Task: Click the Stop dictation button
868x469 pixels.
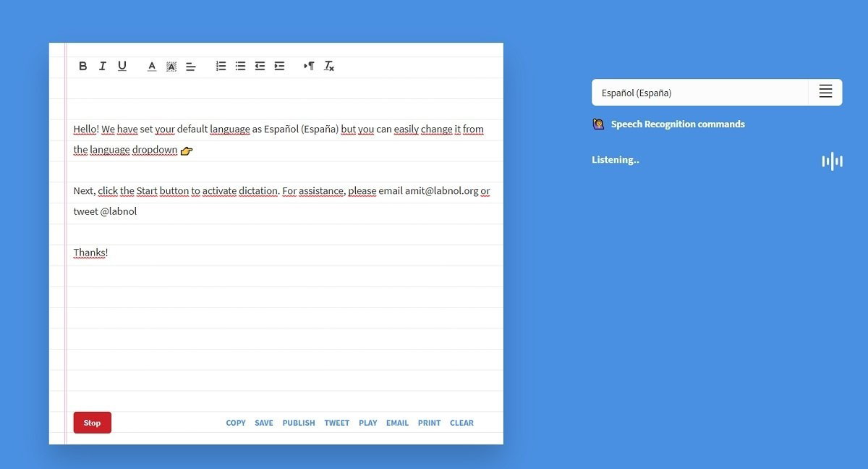Action: (x=92, y=423)
